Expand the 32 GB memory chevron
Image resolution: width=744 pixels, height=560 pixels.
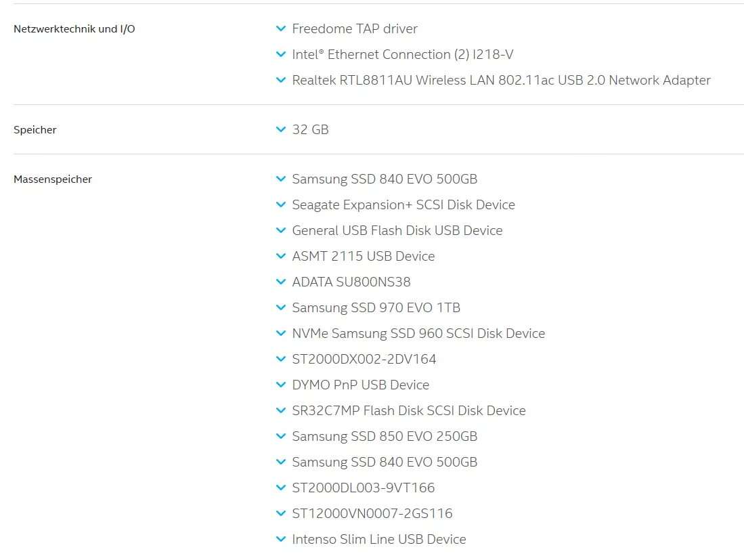tap(281, 129)
